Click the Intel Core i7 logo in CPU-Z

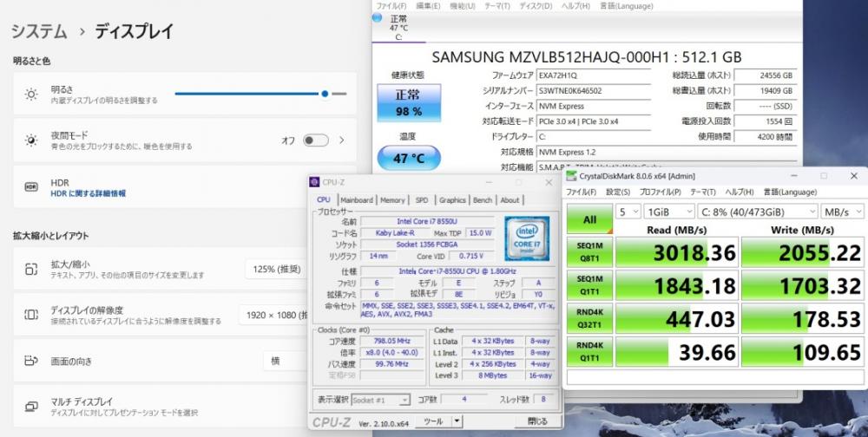coord(527,238)
